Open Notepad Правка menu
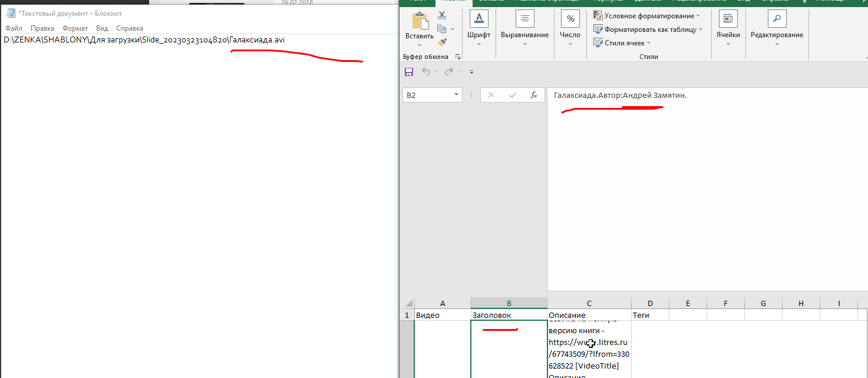The image size is (868, 378). 42,28
